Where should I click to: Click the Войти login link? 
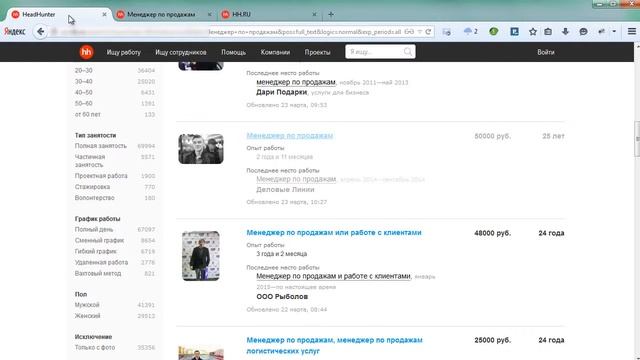click(546, 52)
